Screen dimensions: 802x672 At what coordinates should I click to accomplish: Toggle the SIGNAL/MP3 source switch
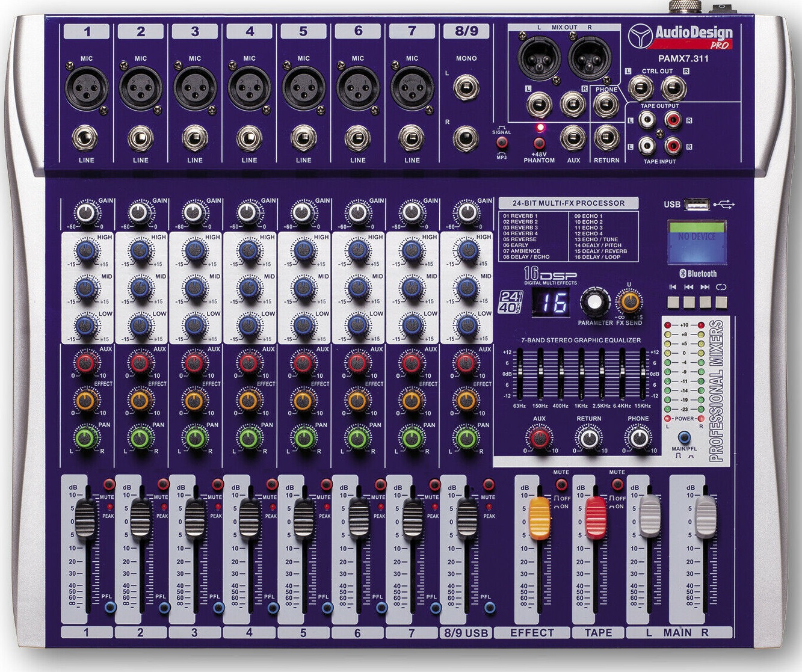point(501,143)
